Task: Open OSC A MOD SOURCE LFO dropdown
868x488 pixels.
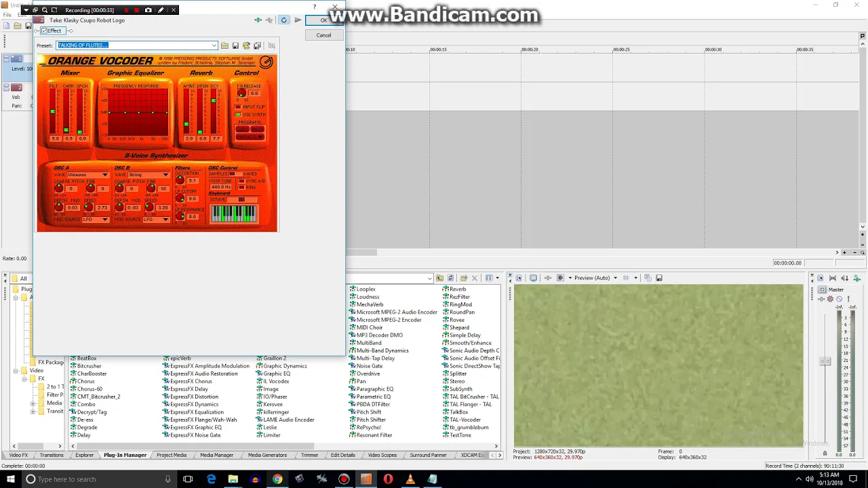Action: [95, 220]
